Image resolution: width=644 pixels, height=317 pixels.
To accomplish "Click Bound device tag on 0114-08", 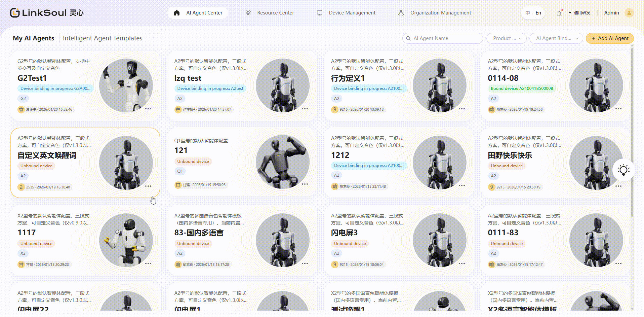I will [522, 89].
